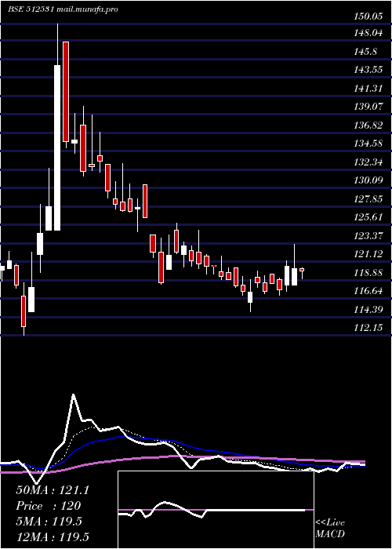Click the 112.15 price axis label
The width and height of the screenshot is (392, 549).
[x=368, y=327]
